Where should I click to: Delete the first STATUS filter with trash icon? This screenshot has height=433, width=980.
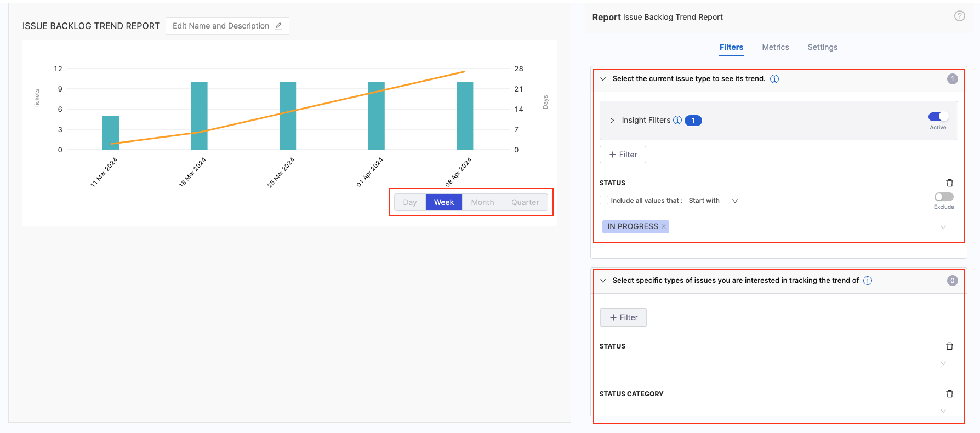(949, 183)
